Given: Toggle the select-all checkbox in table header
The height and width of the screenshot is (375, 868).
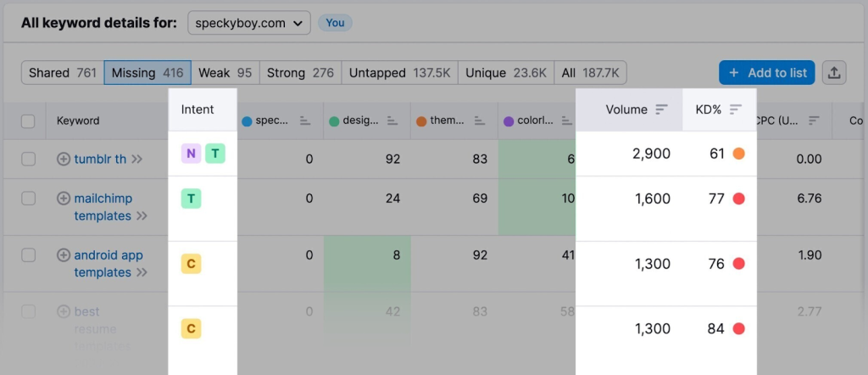Looking at the screenshot, I should click(x=28, y=121).
